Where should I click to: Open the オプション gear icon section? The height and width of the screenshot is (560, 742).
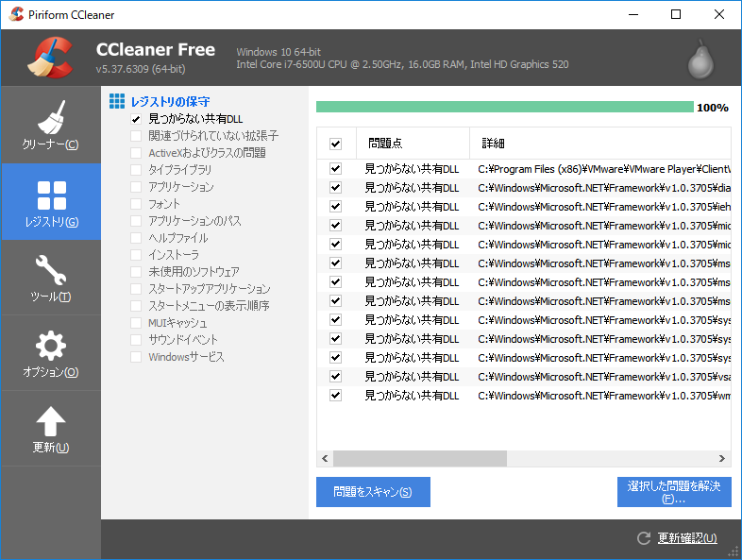tap(51, 353)
